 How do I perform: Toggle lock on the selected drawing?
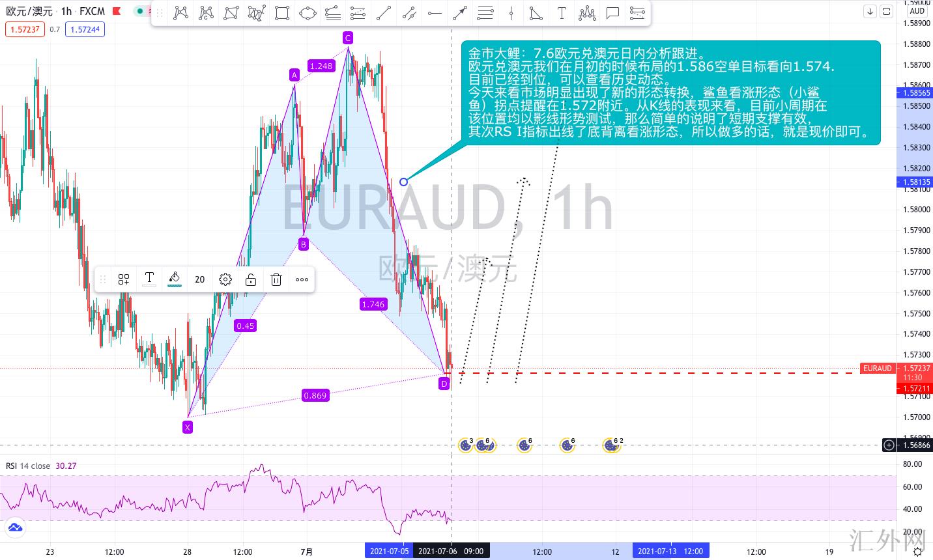click(x=251, y=279)
